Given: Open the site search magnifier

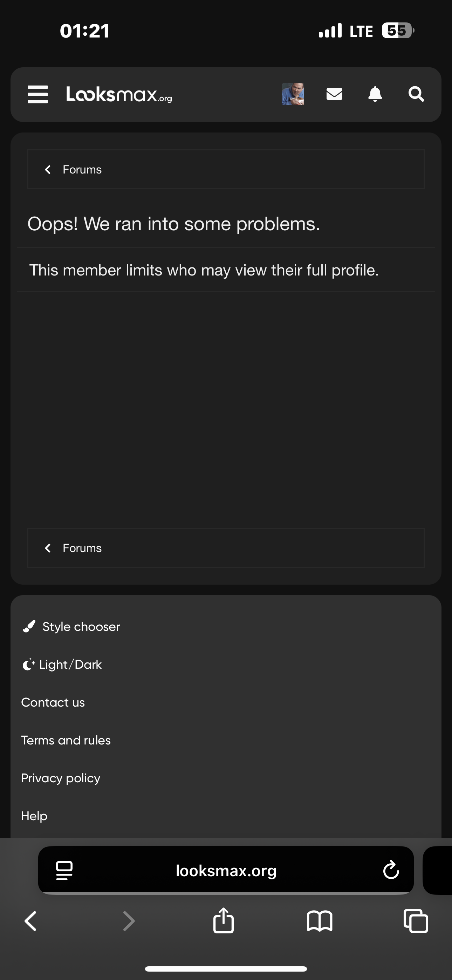Looking at the screenshot, I should 416,94.
